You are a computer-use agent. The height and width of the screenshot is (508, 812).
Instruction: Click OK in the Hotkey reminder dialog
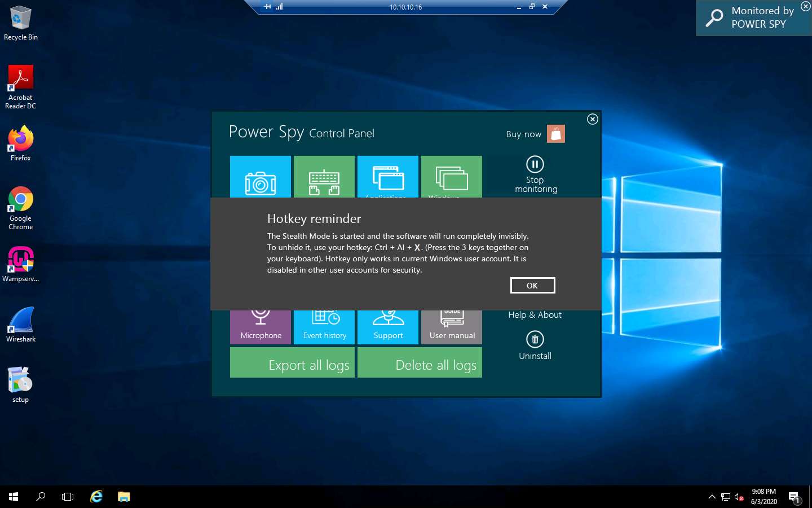532,286
